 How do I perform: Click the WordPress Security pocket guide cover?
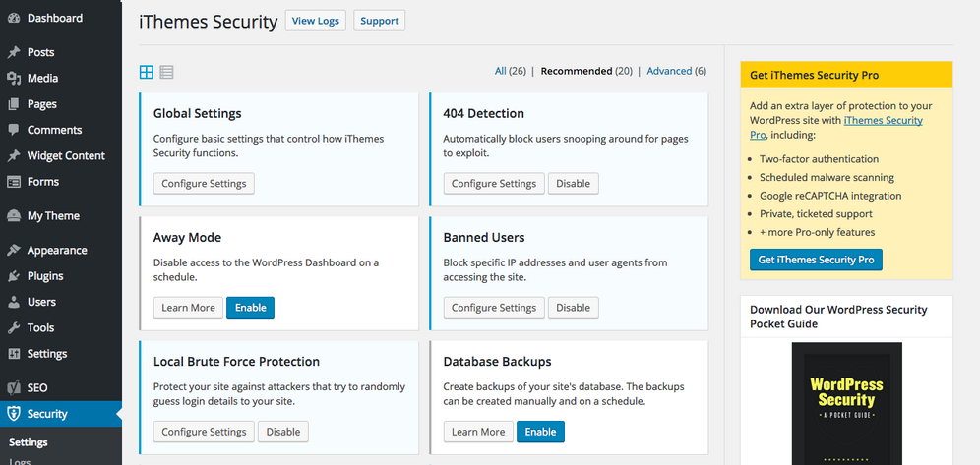847,403
